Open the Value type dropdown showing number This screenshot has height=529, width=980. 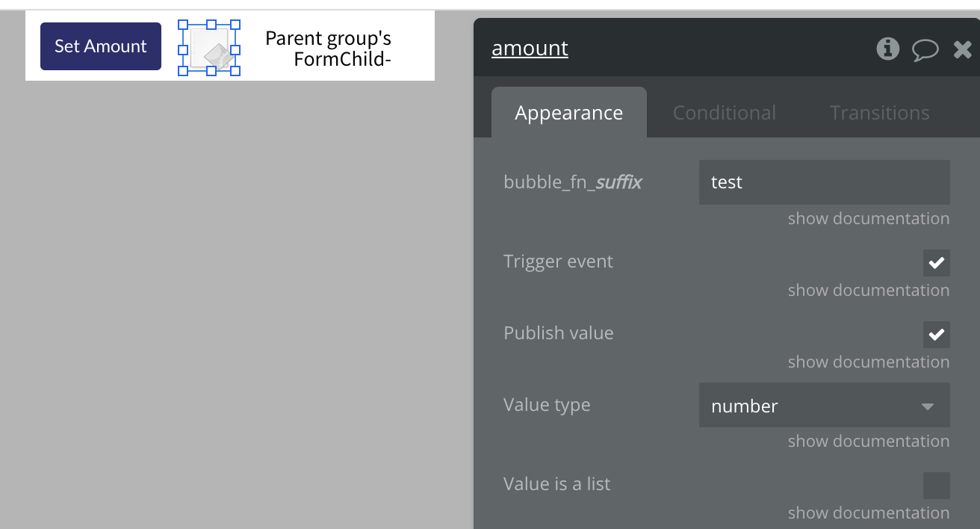coord(824,406)
